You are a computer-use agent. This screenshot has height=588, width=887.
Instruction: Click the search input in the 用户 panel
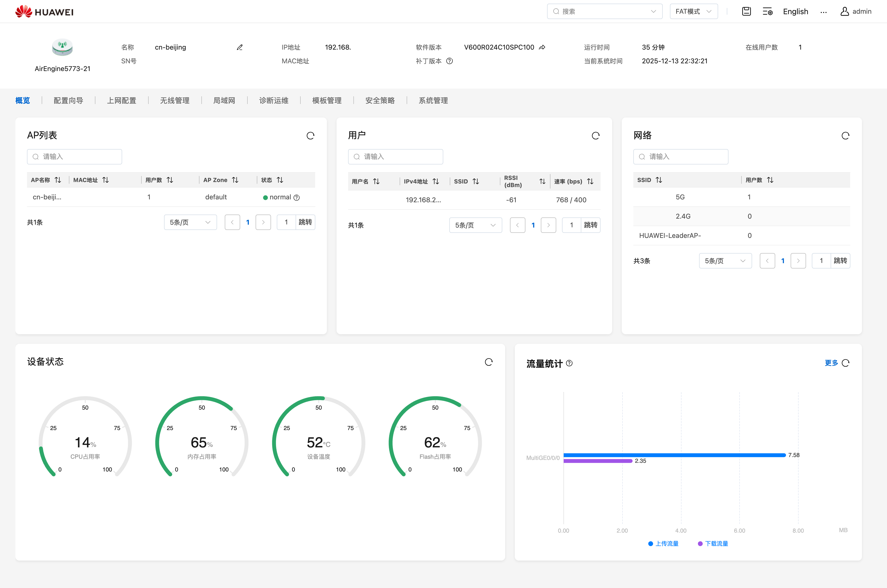[395, 156]
